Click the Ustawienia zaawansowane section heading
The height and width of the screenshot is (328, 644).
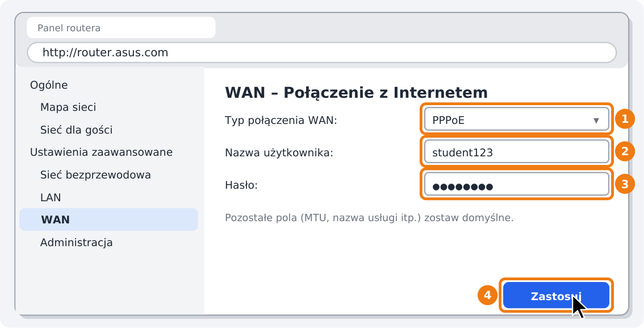101,152
